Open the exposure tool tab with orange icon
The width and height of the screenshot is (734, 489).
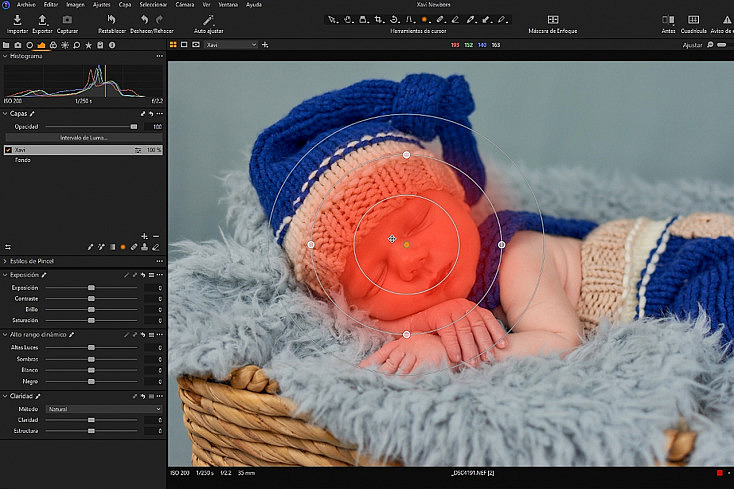pos(41,45)
